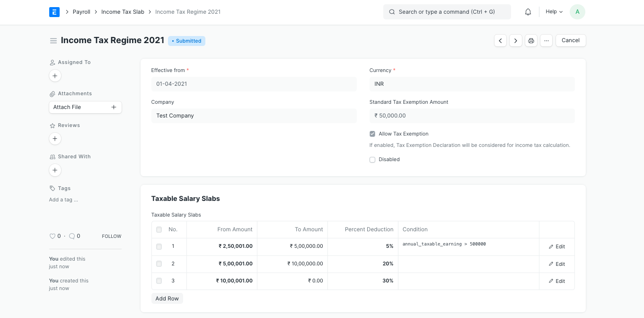Like this document using the heart icon
Image resolution: width=644 pixels, height=318 pixels.
[x=53, y=236]
